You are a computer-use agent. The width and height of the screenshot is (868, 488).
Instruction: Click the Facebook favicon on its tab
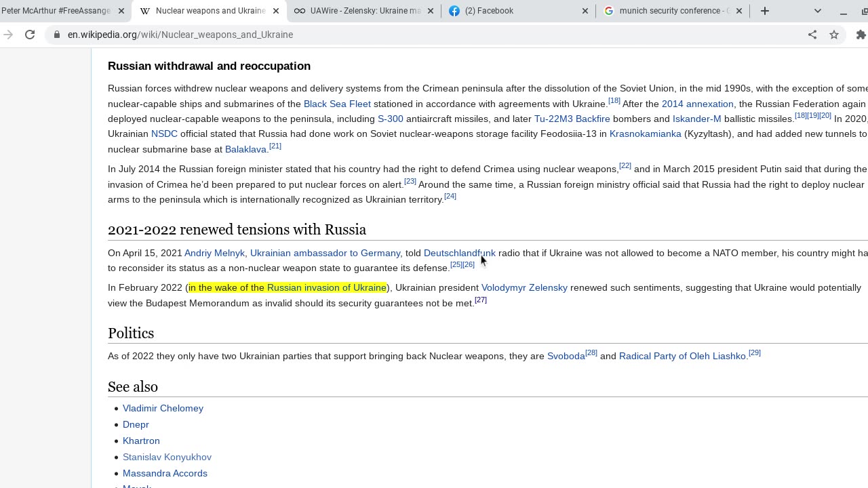point(454,11)
